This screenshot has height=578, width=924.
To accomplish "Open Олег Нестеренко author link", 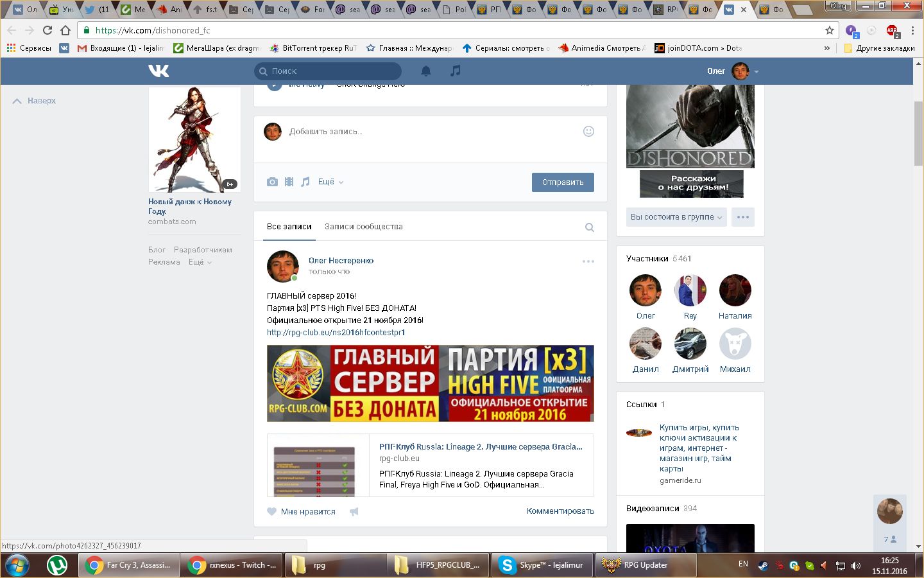I will click(341, 261).
